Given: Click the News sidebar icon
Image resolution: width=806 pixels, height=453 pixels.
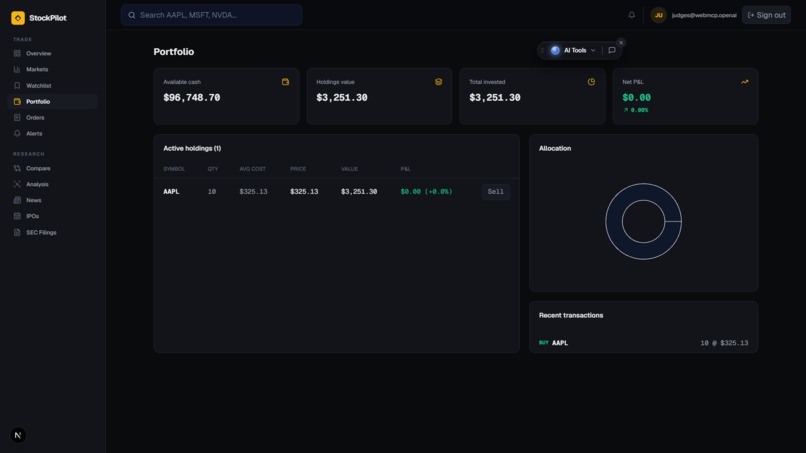Looking at the screenshot, I should coord(17,200).
